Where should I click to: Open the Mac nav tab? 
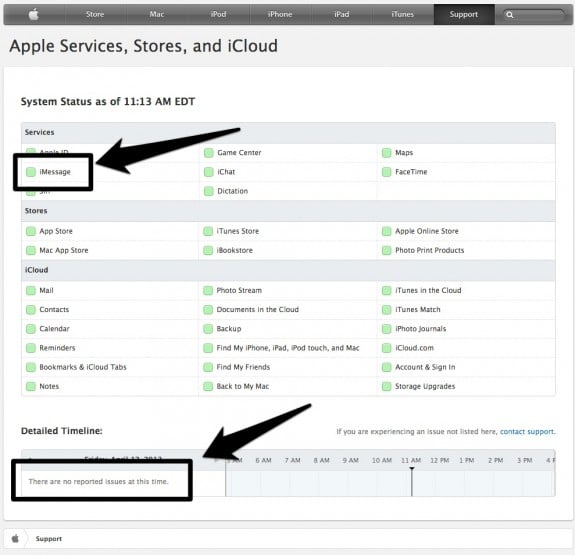click(x=157, y=15)
